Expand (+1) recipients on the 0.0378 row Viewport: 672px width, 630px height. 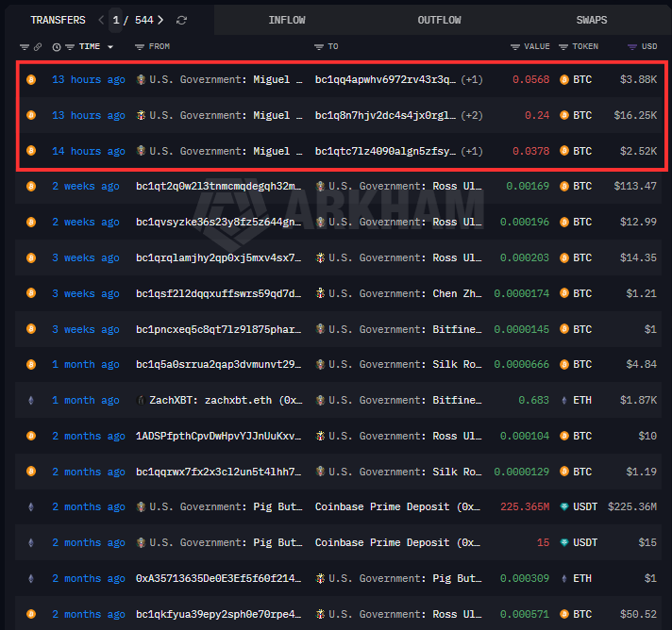point(472,151)
